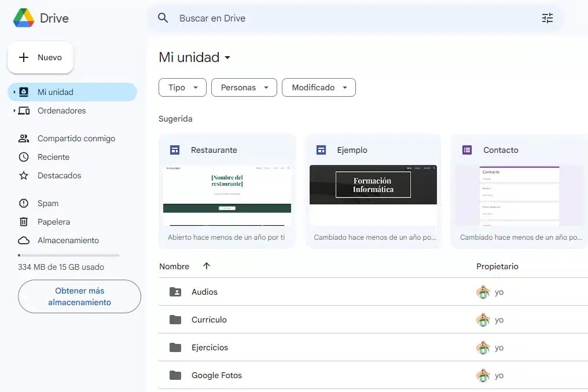This screenshot has width=588, height=392.
Task: Open the Personas filter dropdown
Action: [244, 87]
